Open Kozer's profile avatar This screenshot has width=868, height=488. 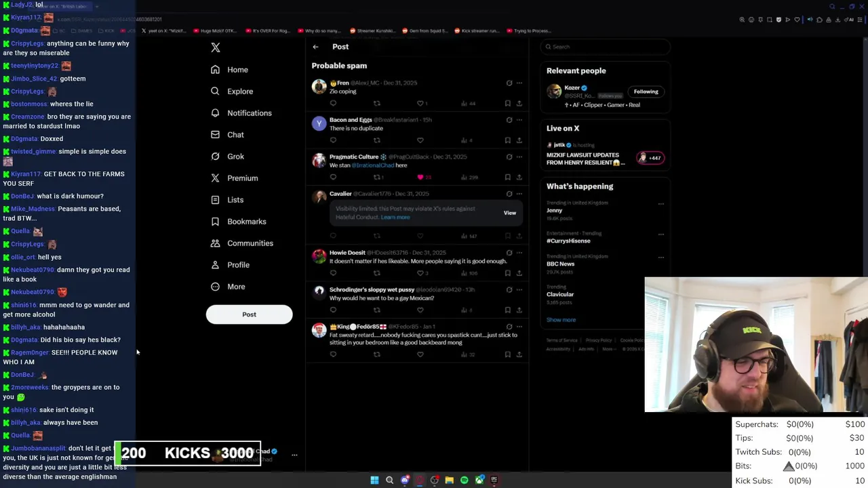[x=554, y=91]
